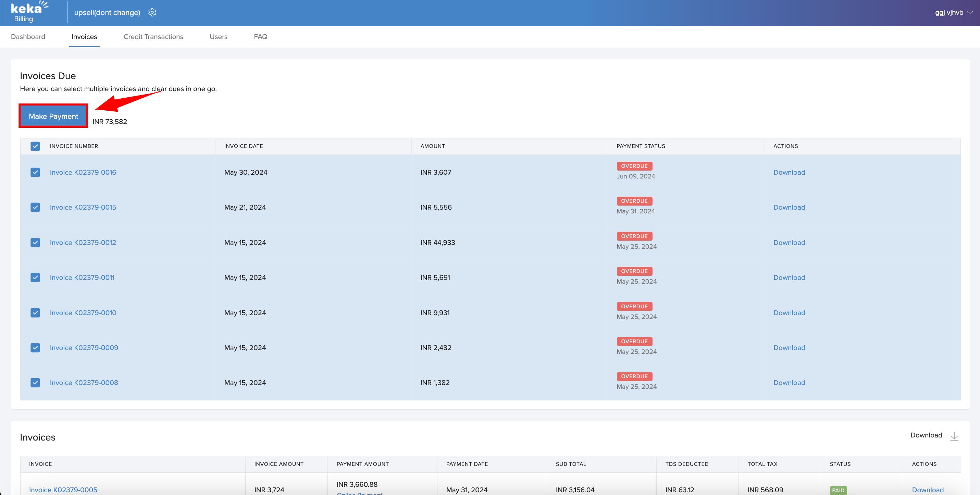
Task: Go to the Users tab
Action: (x=219, y=37)
